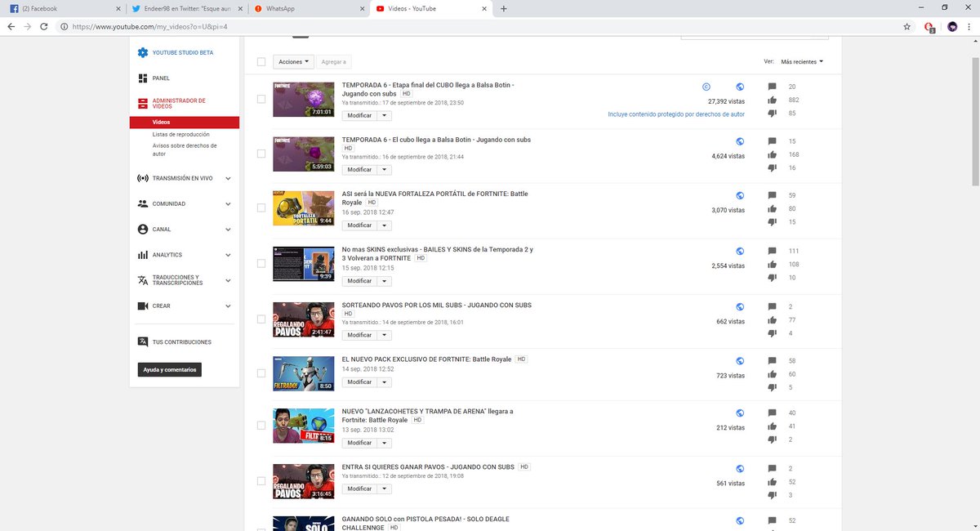Image resolution: width=980 pixels, height=531 pixels.
Task: Click the Administrador de Videos icon
Action: coord(143,104)
